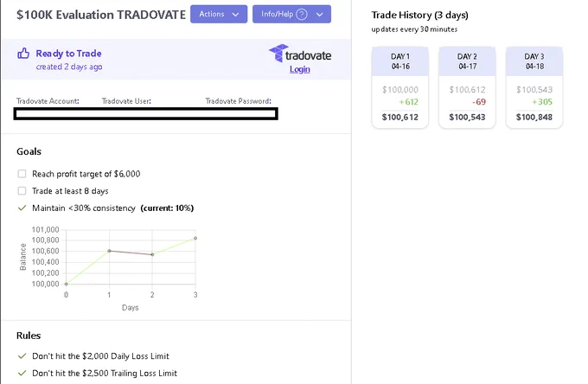This screenshot has width=588, height=384.
Task: Click the checkmark beside Daily Loss Limit rule
Action: click(22, 355)
